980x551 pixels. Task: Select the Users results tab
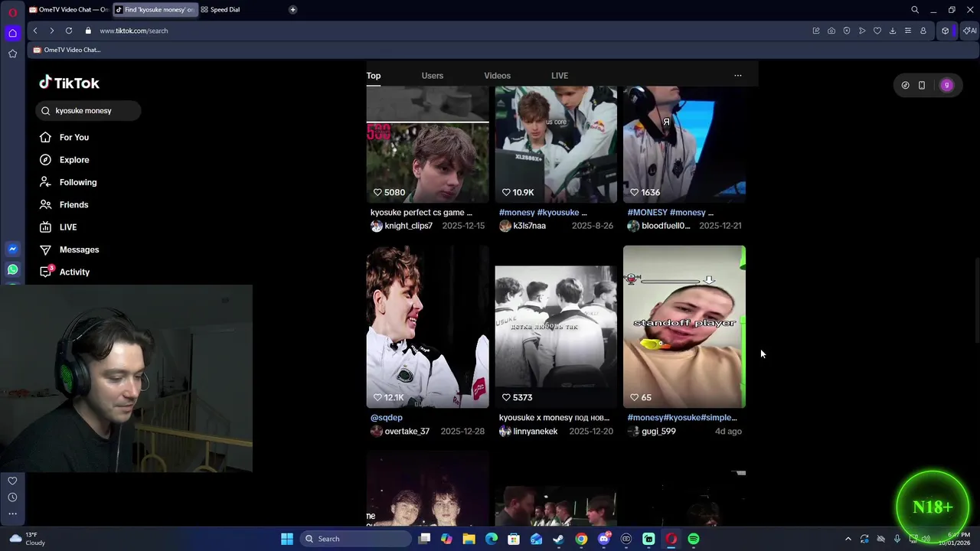[x=432, y=76]
